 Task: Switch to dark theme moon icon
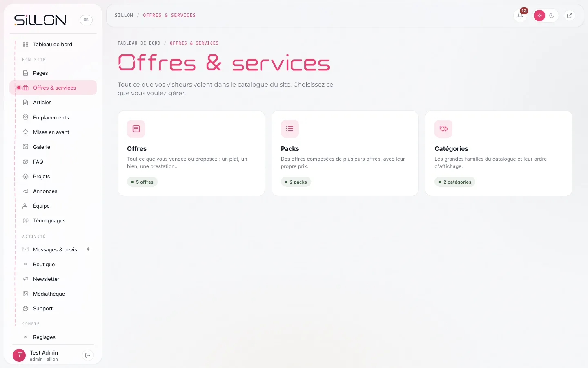pos(552,16)
